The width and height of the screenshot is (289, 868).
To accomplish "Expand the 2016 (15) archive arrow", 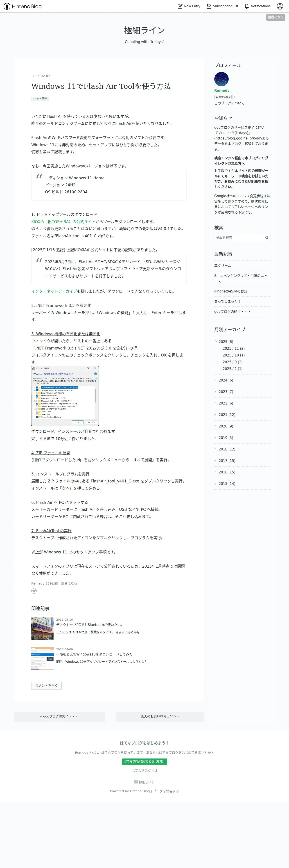I will point(216,472).
